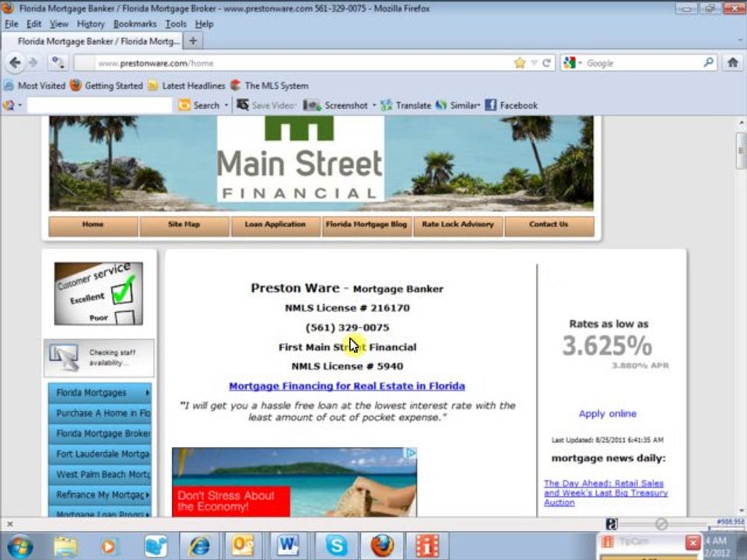
Task: Click the Save Video toolbar item
Action: tap(267, 105)
